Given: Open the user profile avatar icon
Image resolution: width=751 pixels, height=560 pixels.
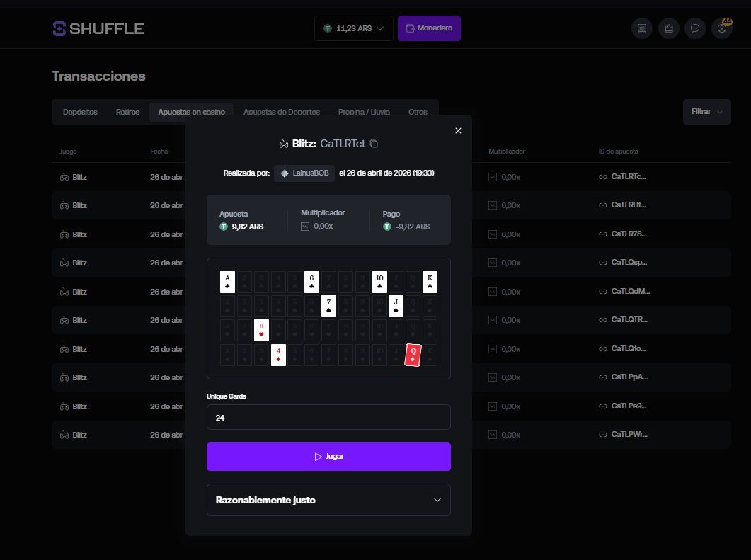Looking at the screenshot, I should pos(722,28).
